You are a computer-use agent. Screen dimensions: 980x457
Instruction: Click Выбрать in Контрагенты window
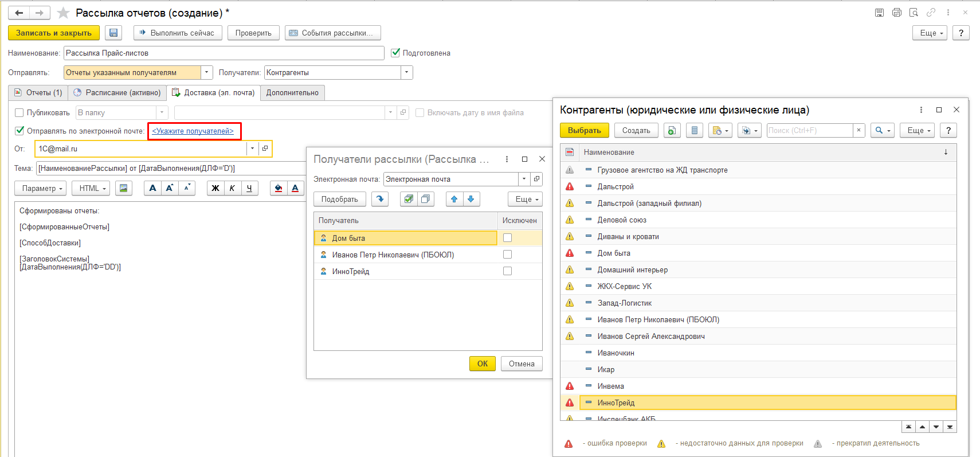coord(584,130)
